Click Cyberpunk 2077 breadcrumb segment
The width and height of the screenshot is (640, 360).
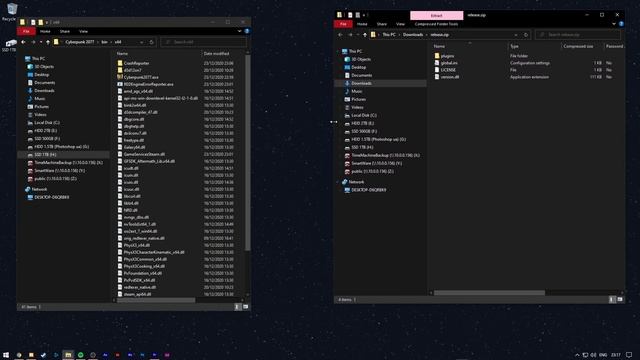point(80,42)
